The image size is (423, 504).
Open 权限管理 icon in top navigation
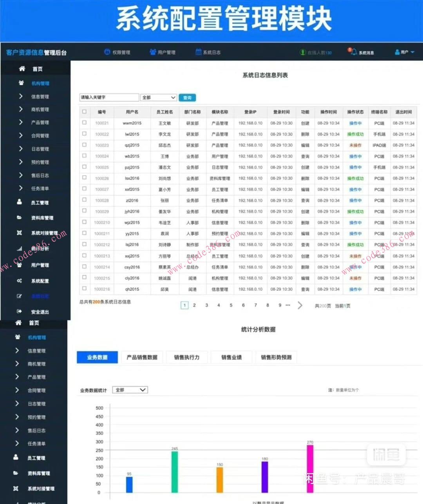coord(107,52)
